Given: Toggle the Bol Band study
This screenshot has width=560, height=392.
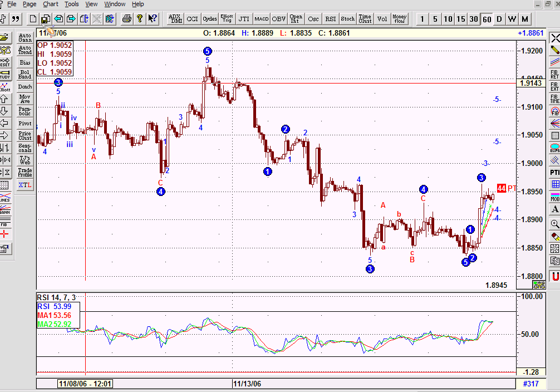Looking at the screenshot, I should pyautogui.click(x=25, y=74).
